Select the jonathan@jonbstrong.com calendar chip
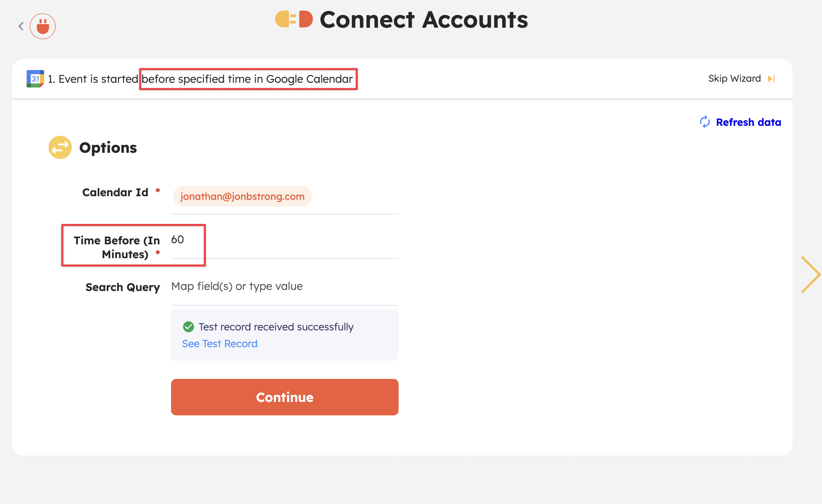The image size is (822, 504). pos(243,196)
